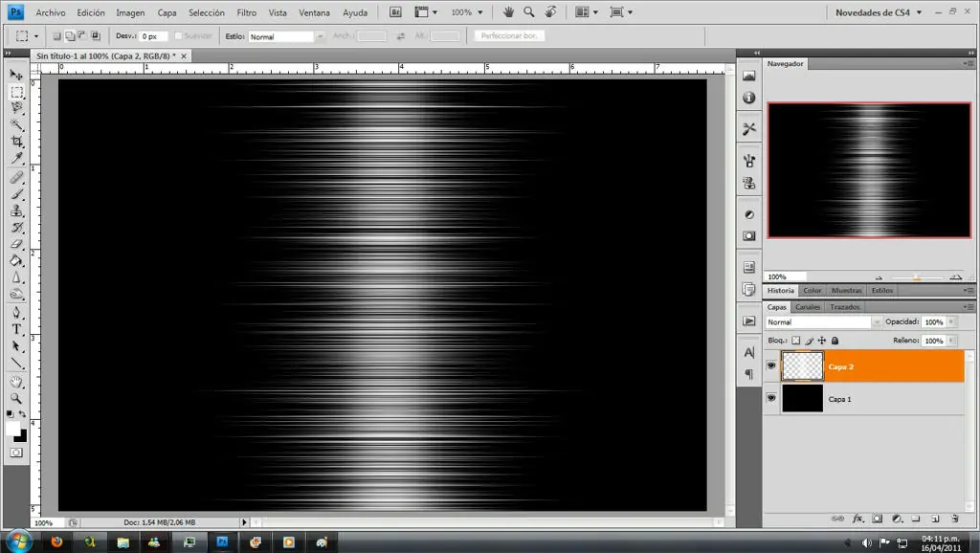Open the layer blend mode Normal dropdown
The width and height of the screenshot is (980, 553).
pos(824,321)
